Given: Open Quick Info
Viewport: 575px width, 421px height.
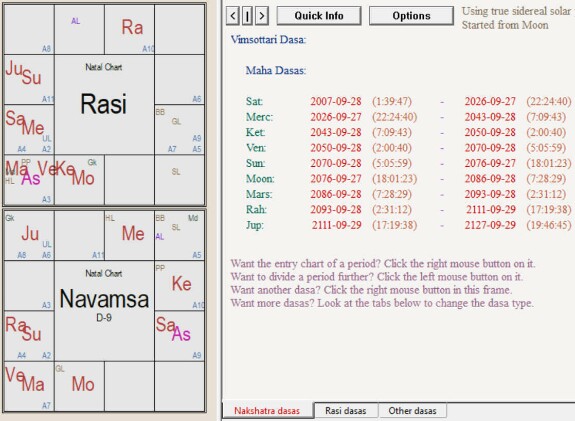Looking at the screenshot, I should (319, 16).
